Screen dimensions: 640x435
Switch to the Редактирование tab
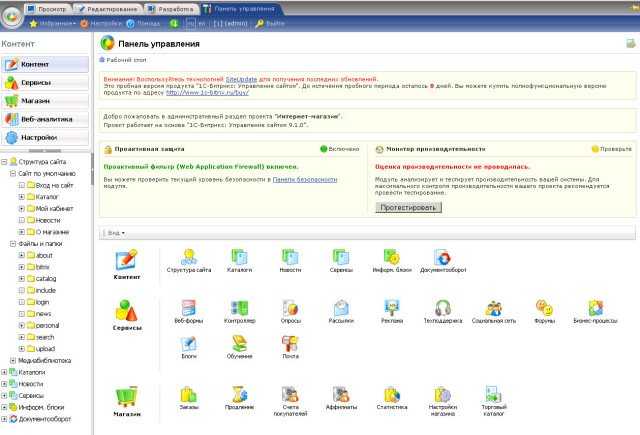(x=108, y=9)
